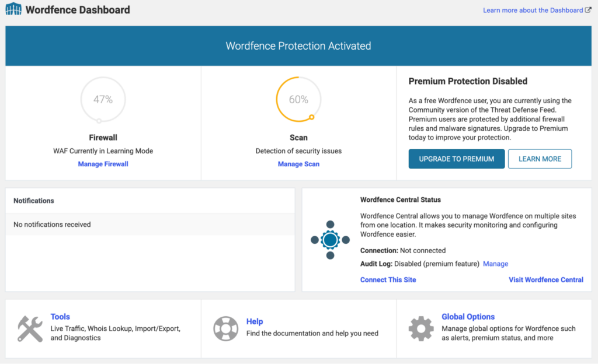Image resolution: width=598 pixels, height=364 pixels.
Task: Click the Wordfence Dashboard title
Action: tap(78, 9)
